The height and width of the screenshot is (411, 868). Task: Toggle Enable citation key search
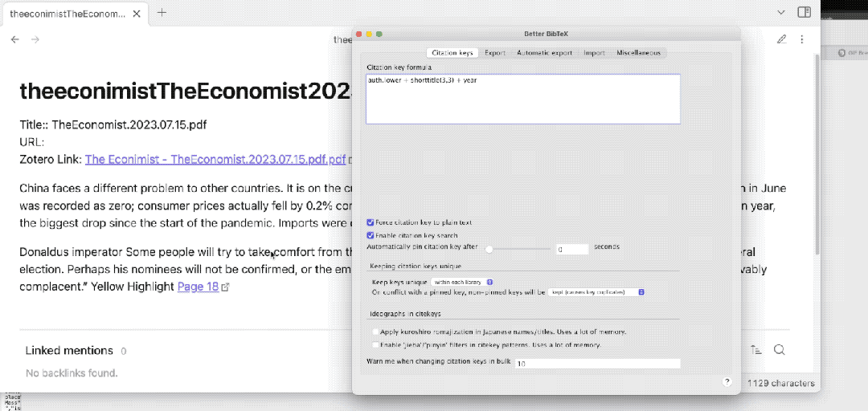(x=371, y=236)
